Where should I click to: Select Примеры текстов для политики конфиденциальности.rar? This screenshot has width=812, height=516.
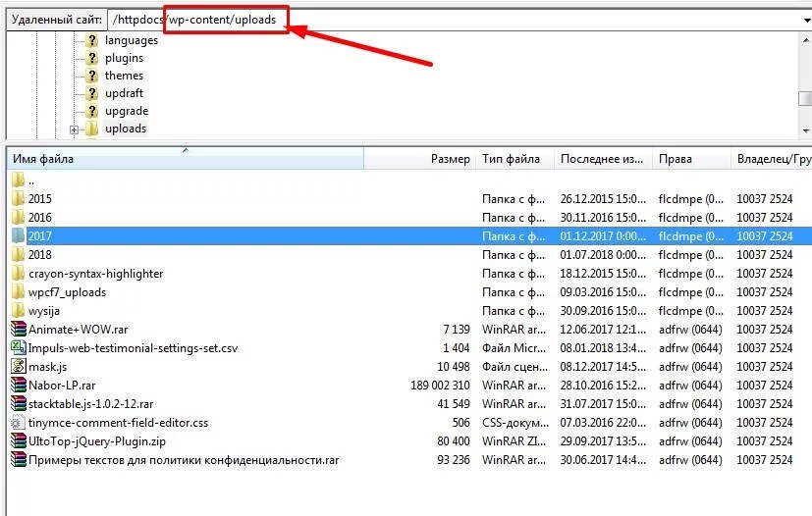pos(184,459)
